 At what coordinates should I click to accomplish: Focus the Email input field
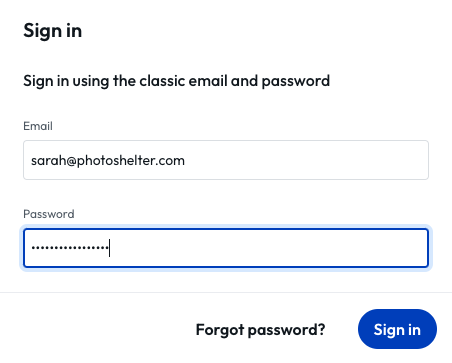point(226,160)
